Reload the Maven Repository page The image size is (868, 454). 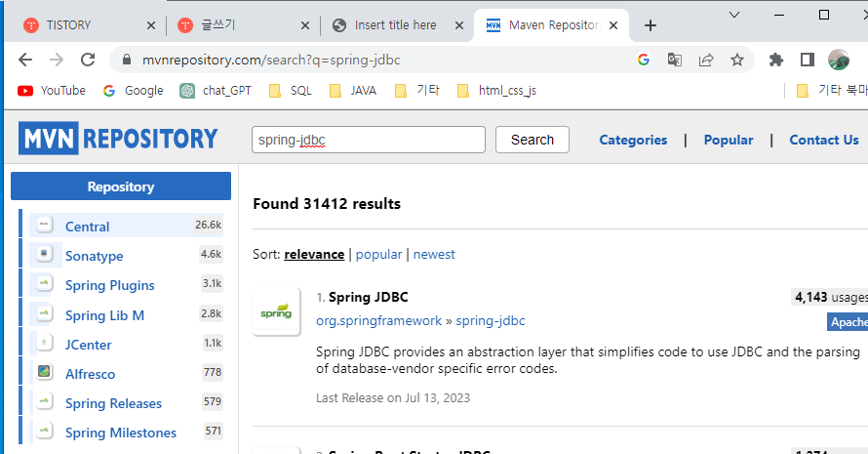pos(88,60)
